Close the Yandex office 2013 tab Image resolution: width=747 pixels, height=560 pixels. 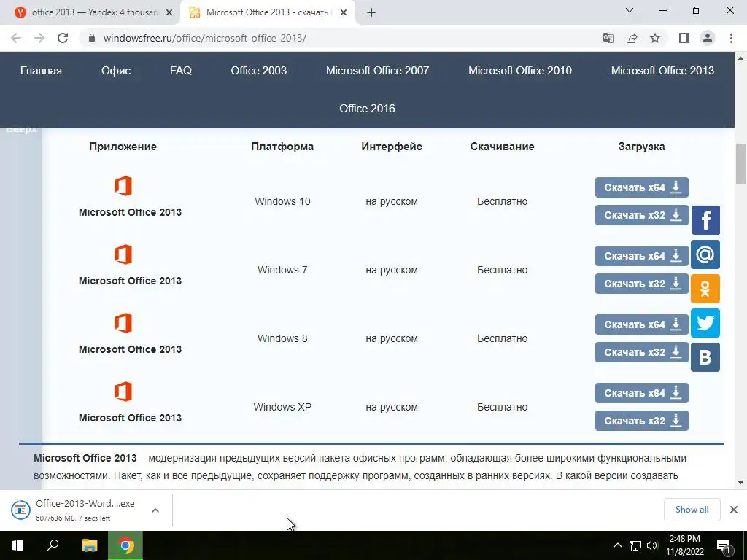click(169, 13)
